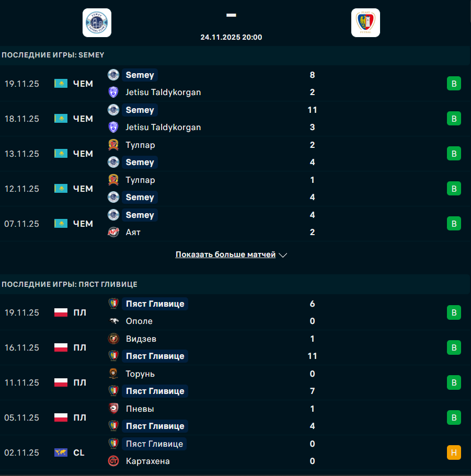The width and height of the screenshot is (471, 476).
Task: Click win badge for 19.11.25 Ополе match
Action: [x=454, y=312]
